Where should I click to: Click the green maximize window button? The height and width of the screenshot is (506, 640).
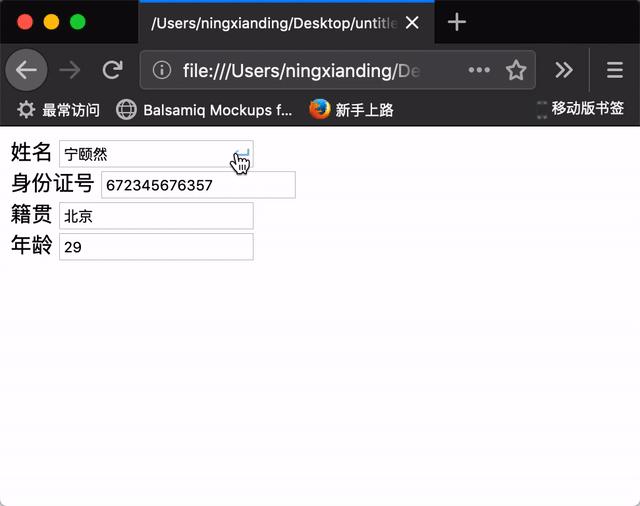point(78,22)
